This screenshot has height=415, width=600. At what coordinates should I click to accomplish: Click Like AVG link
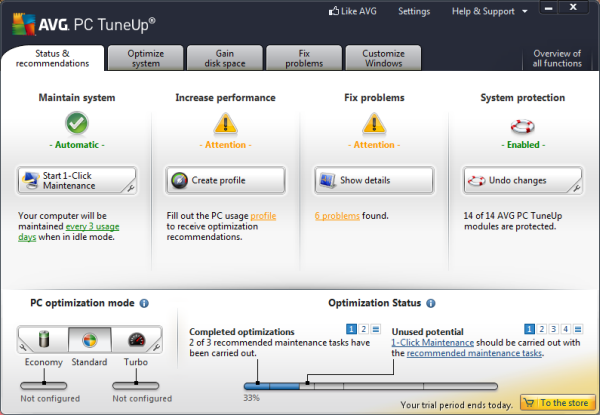tap(353, 11)
